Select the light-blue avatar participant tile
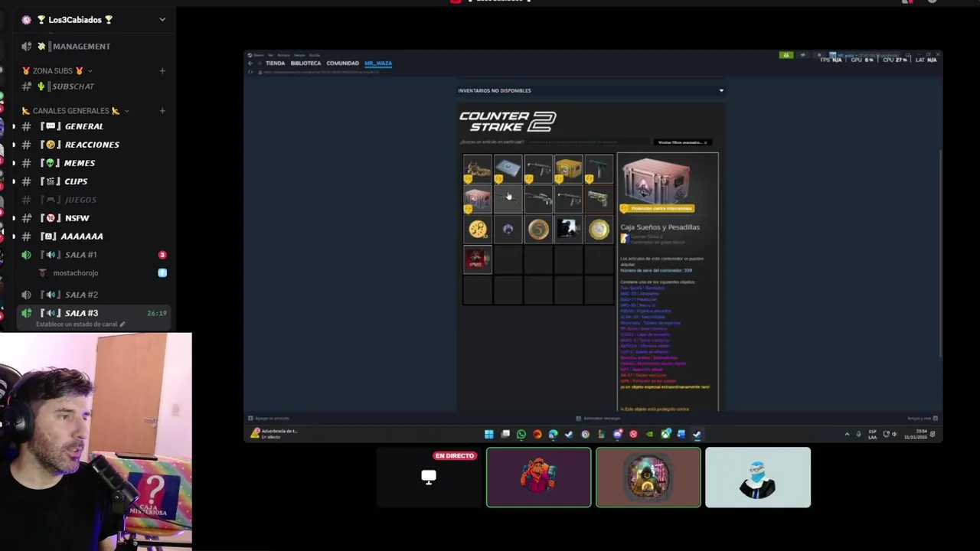980x551 pixels. [x=758, y=478]
